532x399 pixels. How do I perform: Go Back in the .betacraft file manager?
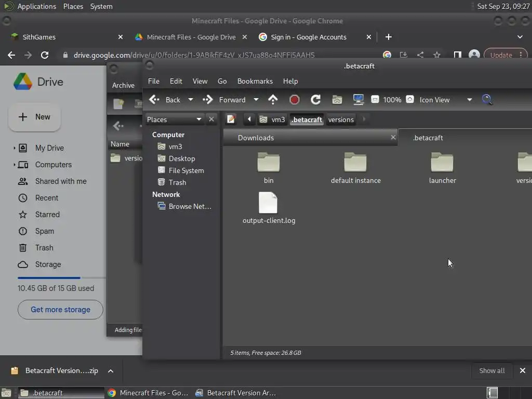tap(165, 100)
